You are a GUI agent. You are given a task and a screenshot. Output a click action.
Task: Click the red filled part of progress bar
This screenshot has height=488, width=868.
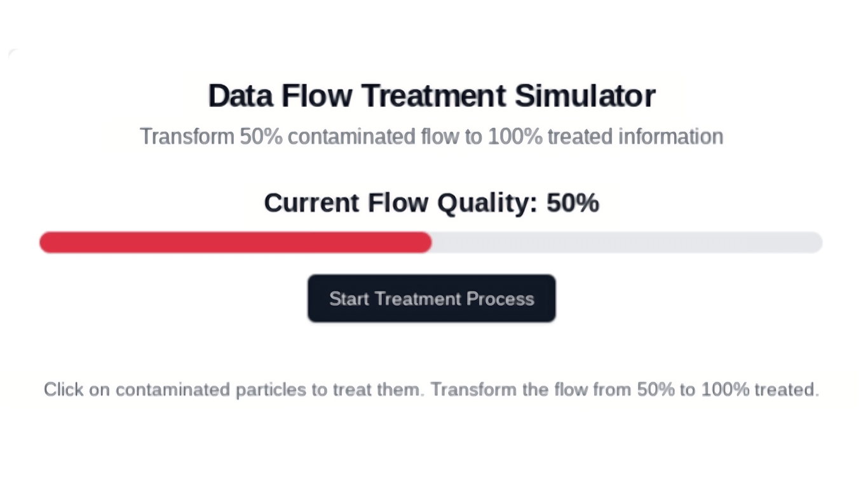tap(235, 242)
